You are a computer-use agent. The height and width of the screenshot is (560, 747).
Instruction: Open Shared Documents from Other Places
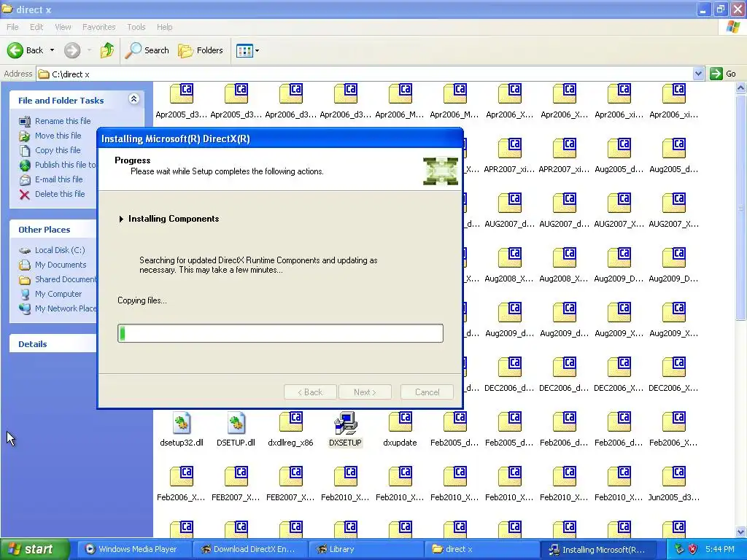pos(65,279)
